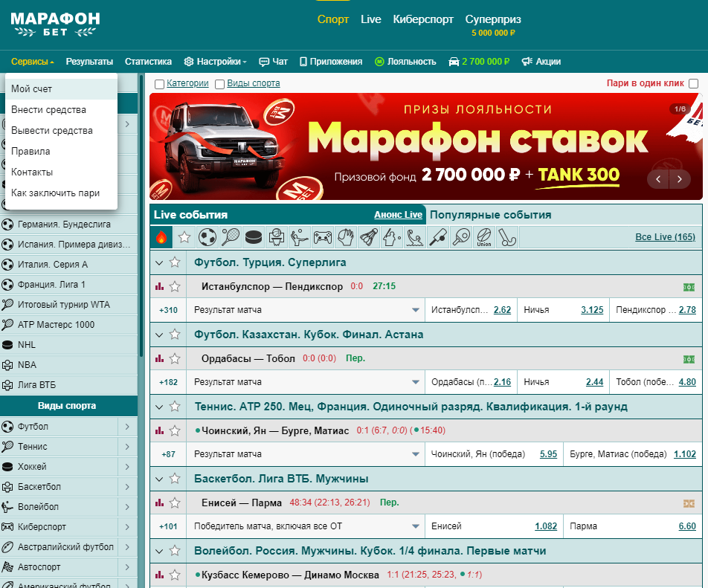Filter Live events by Rugby Union icon
Viewport: 708px width, 588px height.
[x=484, y=237]
